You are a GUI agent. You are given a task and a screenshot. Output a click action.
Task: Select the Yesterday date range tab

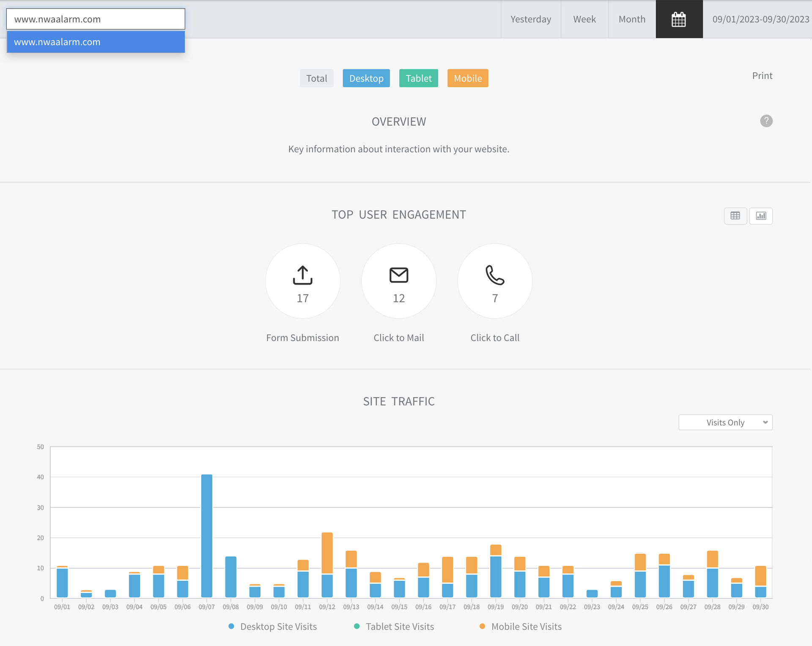coord(530,19)
